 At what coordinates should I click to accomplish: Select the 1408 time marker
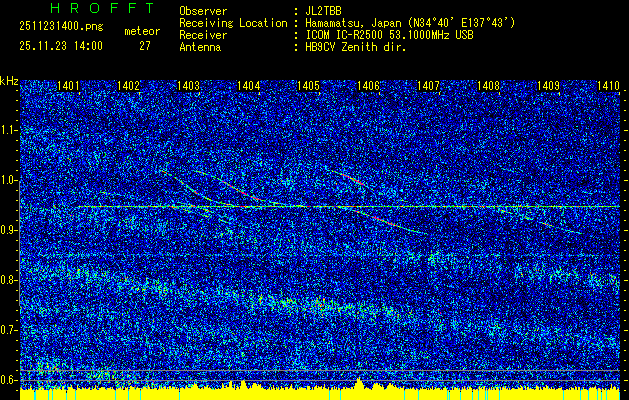click(489, 87)
